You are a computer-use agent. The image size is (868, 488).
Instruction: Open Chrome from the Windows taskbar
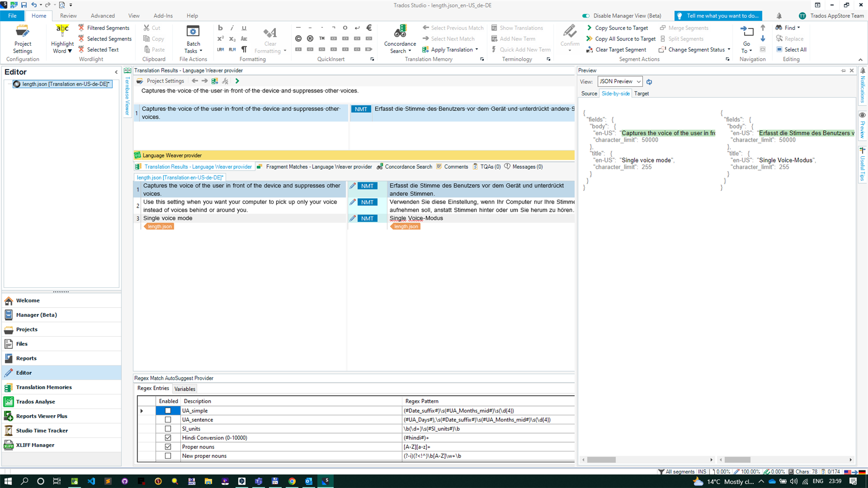click(x=292, y=481)
